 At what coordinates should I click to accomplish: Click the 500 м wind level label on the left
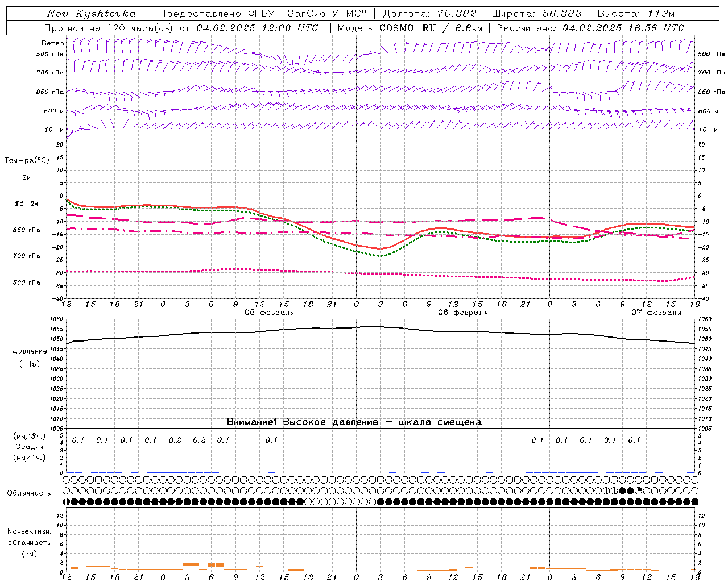(x=55, y=111)
